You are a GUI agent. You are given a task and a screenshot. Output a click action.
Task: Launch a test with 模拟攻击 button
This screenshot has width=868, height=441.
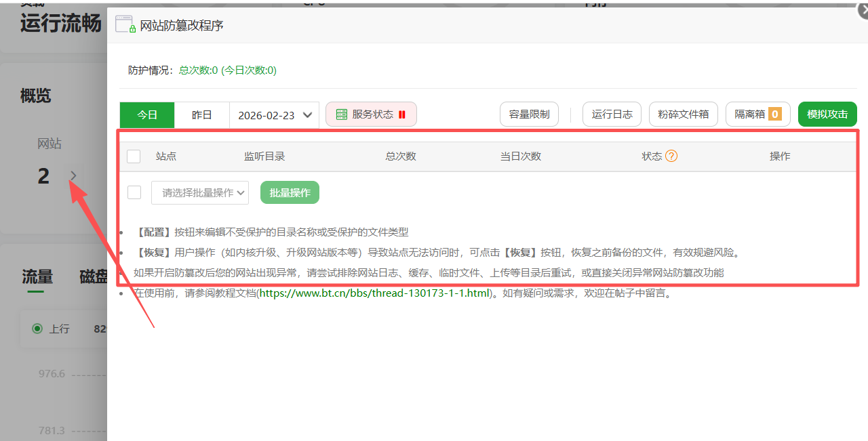(827, 114)
